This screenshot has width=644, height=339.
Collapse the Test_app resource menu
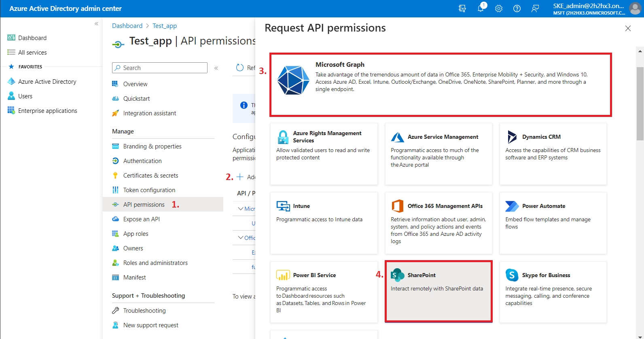(216, 68)
